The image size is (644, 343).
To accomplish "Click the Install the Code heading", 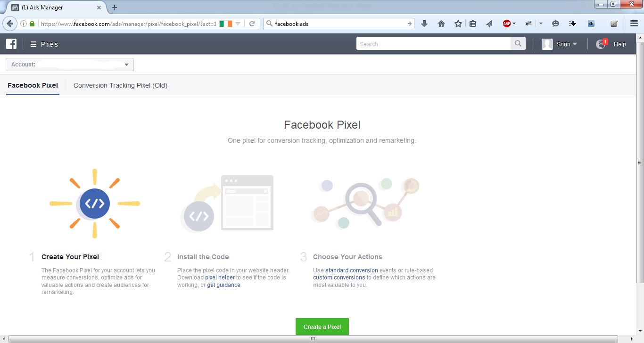I will pyautogui.click(x=203, y=257).
